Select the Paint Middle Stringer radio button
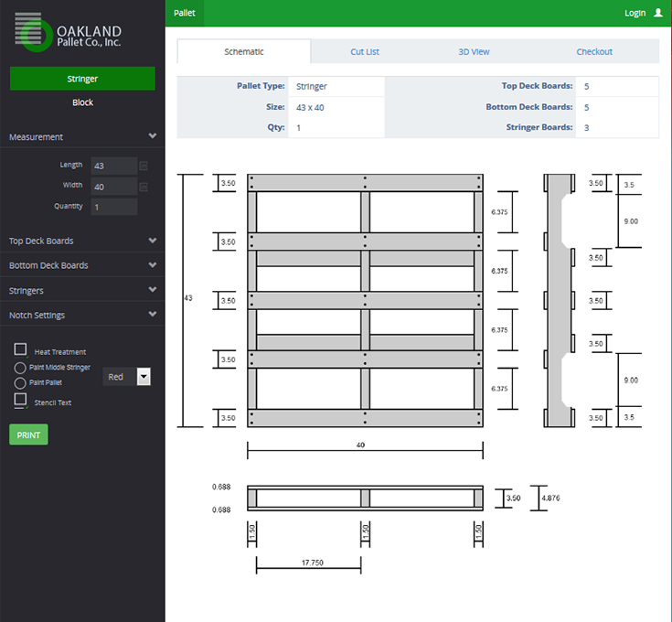This screenshot has width=672, height=622. 20,368
